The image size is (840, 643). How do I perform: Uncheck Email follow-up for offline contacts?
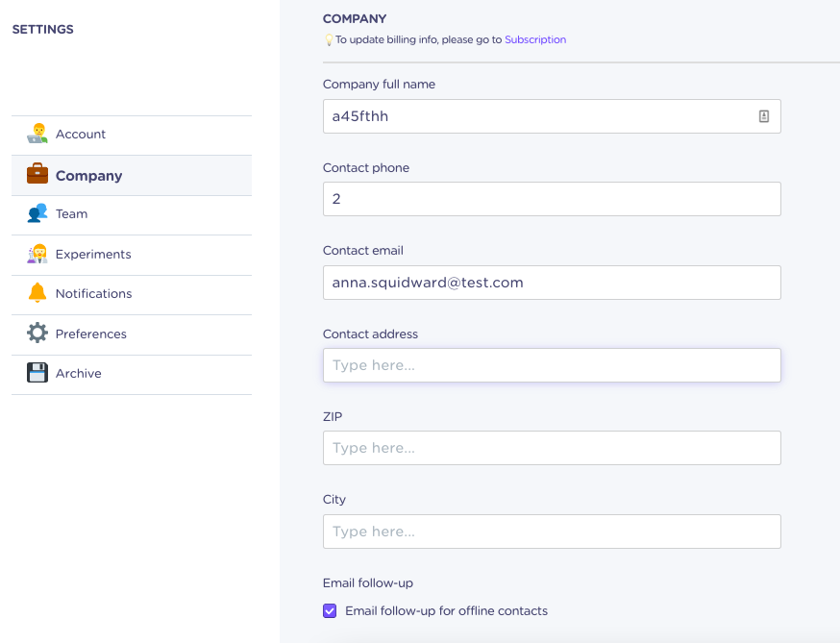(330, 611)
